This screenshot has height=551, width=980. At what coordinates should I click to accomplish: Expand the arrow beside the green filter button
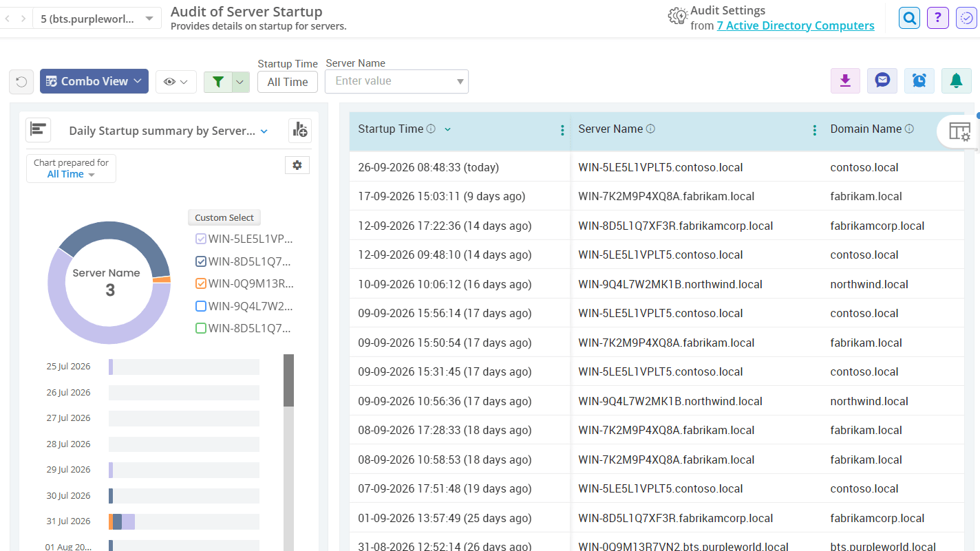coord(240,82)
